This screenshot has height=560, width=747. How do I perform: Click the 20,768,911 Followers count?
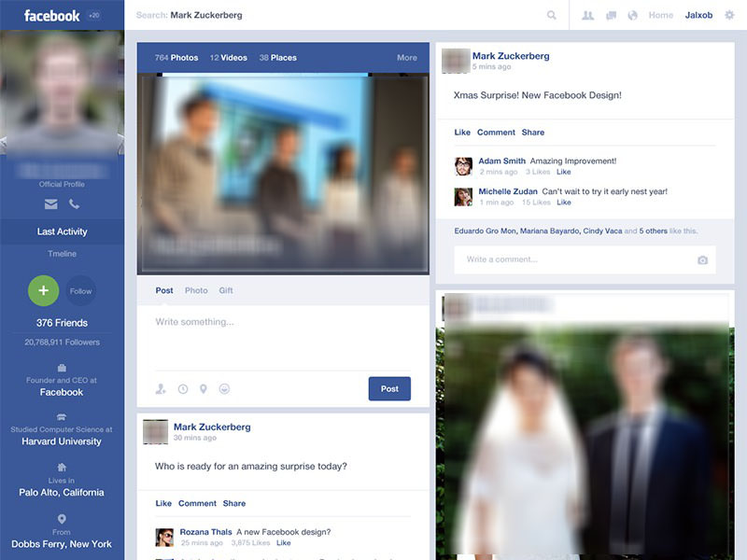pyautogui.click(x=62, y=343)
